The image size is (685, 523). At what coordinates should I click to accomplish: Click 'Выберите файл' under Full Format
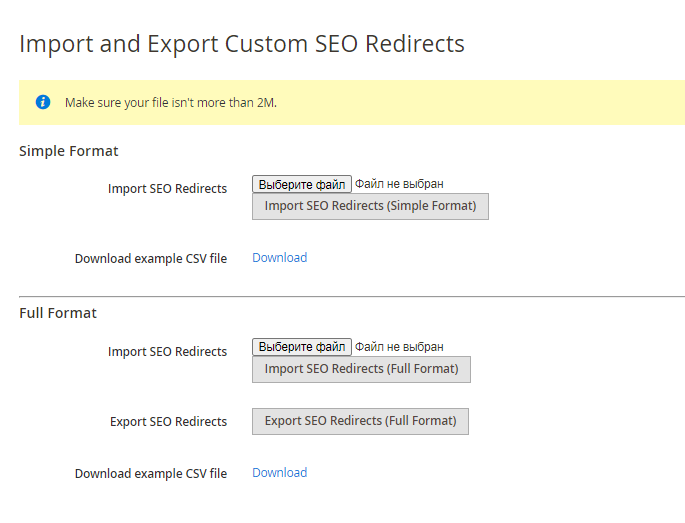coord(301,347)
